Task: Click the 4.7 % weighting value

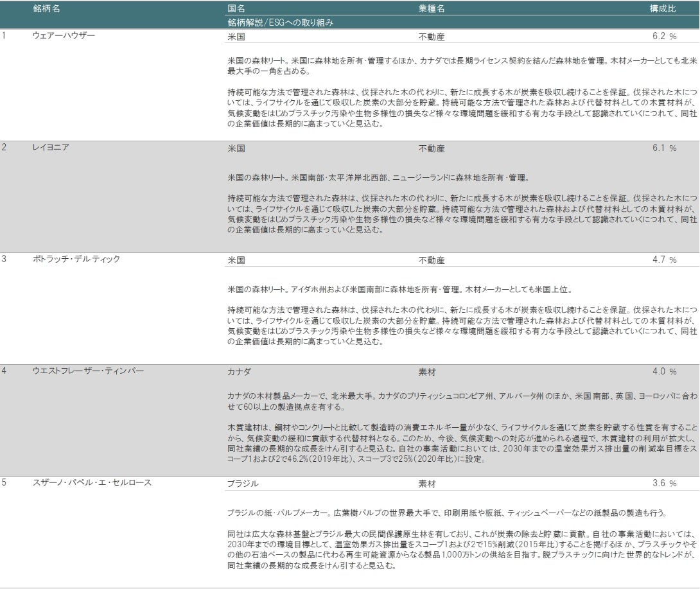Action: (664, 260)
